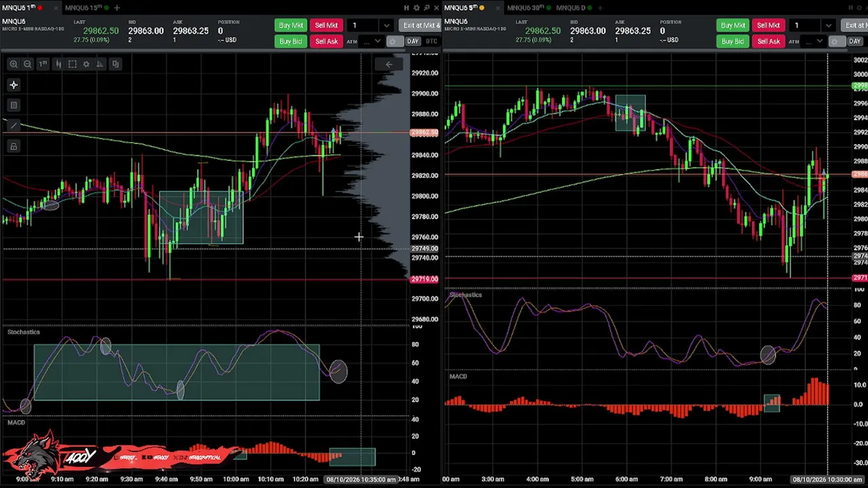Click Sell Ask in the left panel
Viewport: 868px width, 488px height.
pyautogui.click(x=326, y=41)
